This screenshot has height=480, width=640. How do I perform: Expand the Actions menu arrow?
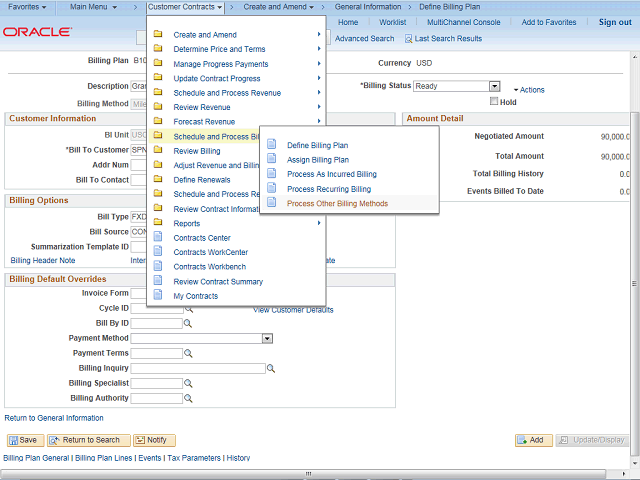coord(514,90)
